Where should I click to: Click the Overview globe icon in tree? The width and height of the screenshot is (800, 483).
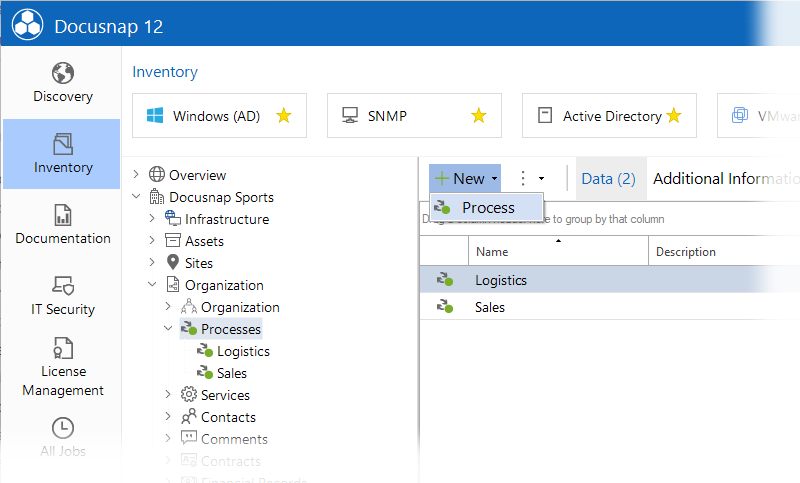[157, 174]
